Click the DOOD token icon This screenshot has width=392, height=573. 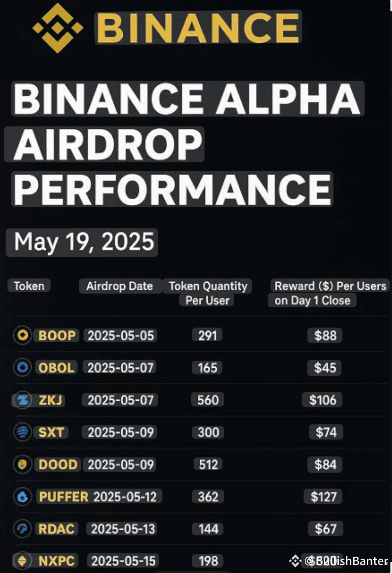[x=22, y=464]
